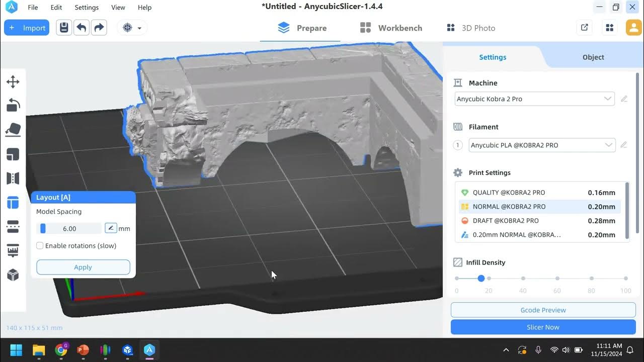Enable rotations (slow) checkbox
Image resolution: width=644 pixels, height=362 pixels.
(39, 245)
